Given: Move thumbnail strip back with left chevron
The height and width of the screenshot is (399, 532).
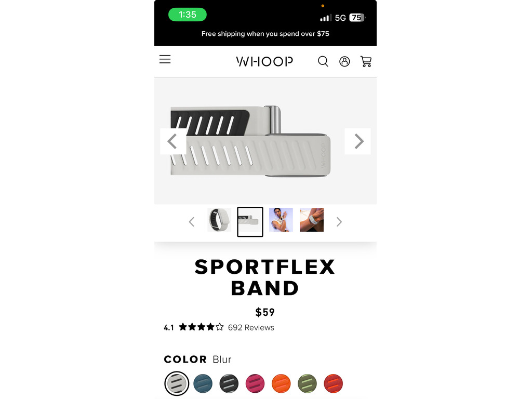Looking at the screenshot, I should click(x=192, y=222).
